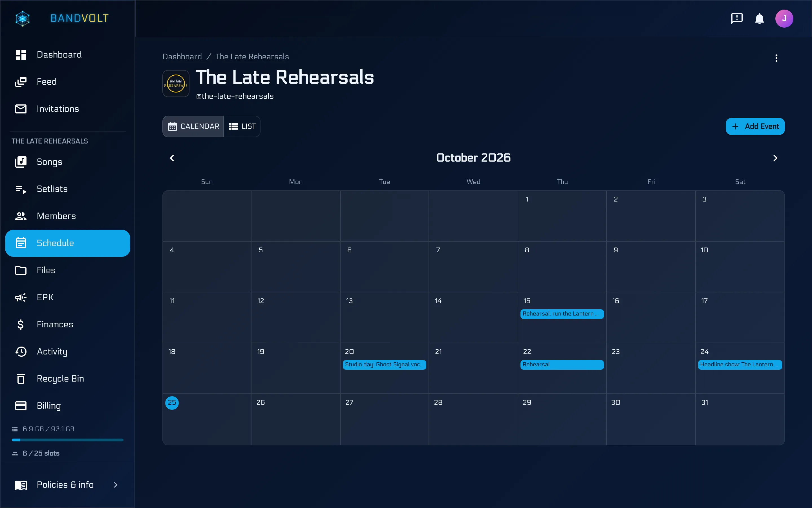This screenshot has height=508, width=812.
Task: Click the Dashboard breadcrumb link
Action: [x=182, y=57]
